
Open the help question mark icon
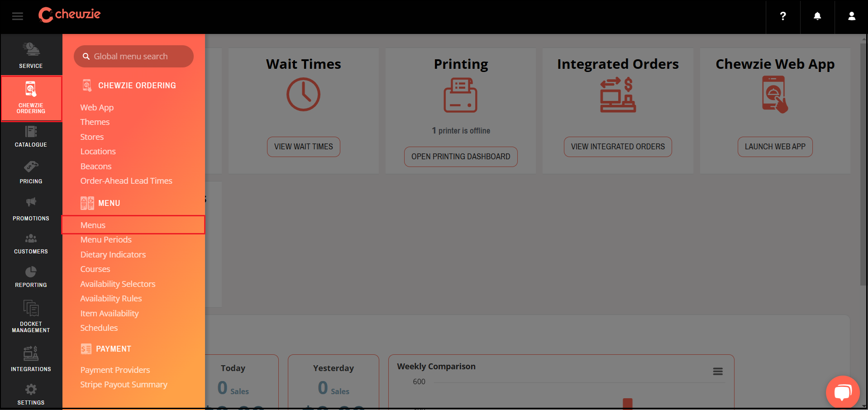tap(783, 16)
